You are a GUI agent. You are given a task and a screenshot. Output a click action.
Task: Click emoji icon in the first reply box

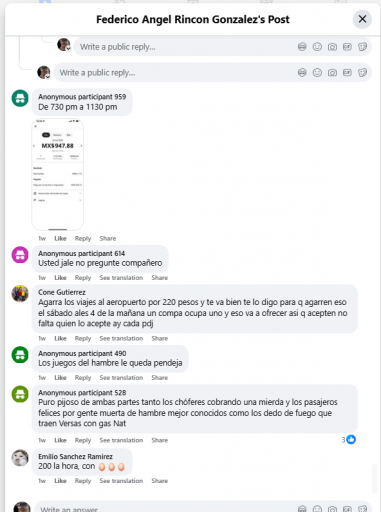317,47
